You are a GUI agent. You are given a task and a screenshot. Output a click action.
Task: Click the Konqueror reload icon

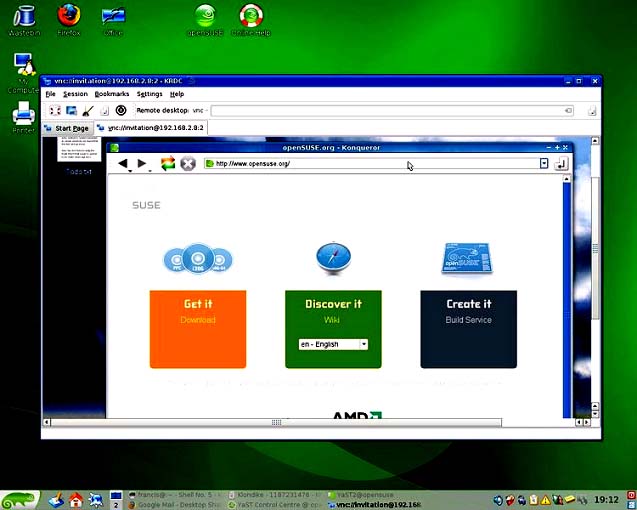pyautogui.click(x=168, y=163)
